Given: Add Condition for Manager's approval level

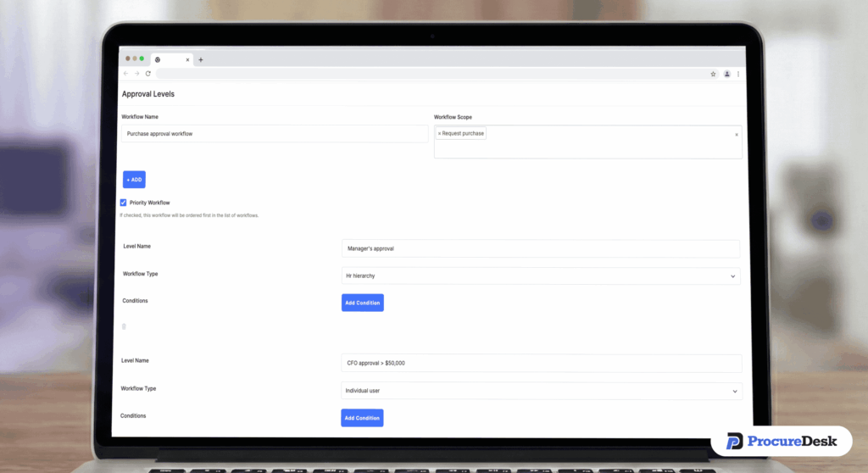Looking at the screenshot, I should tap(363, 303).
